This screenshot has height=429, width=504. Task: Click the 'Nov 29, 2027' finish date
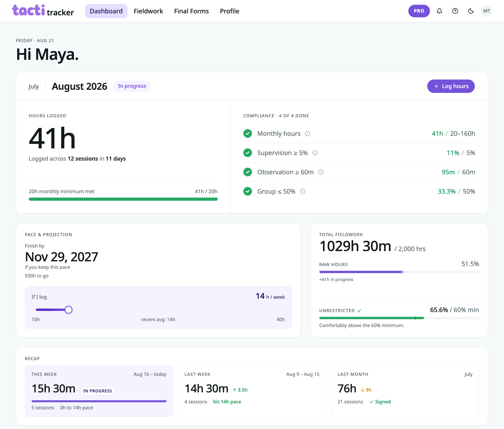tap(61, 257)
